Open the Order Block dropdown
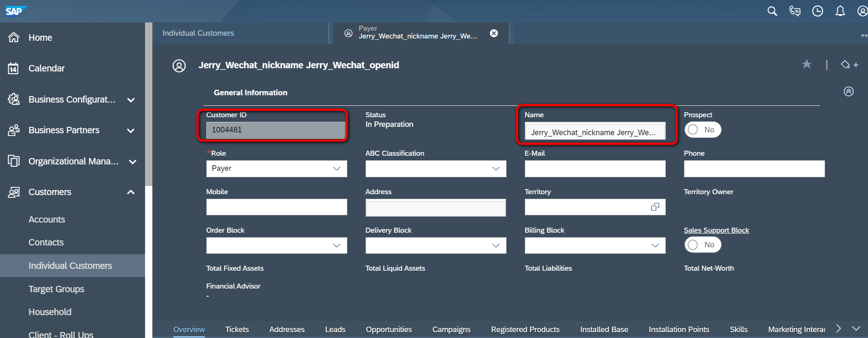 coord(337,245)
